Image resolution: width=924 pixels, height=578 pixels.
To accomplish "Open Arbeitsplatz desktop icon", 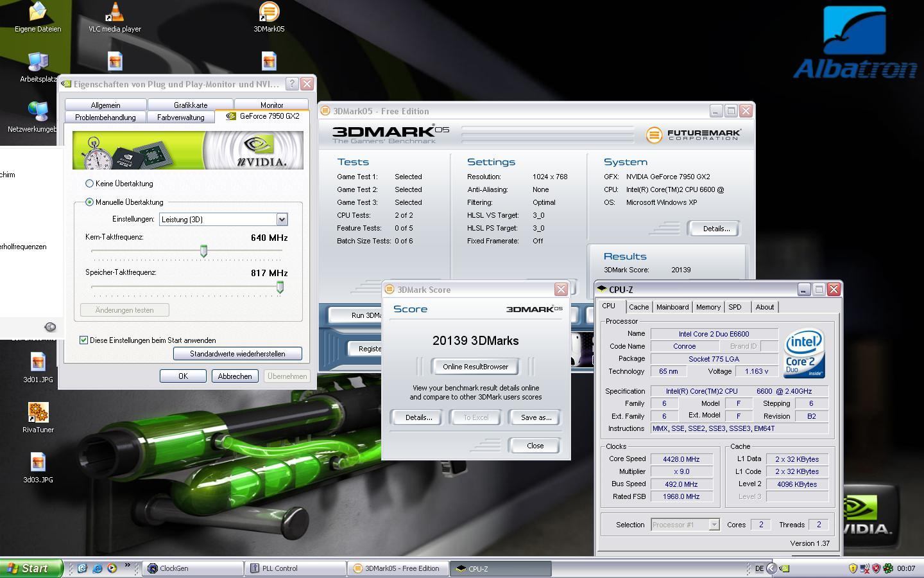I will (38, 67).
